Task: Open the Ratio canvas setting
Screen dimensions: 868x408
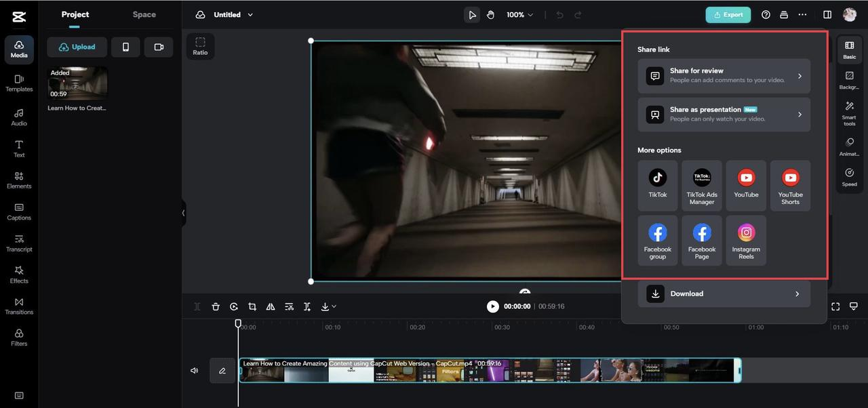Action: (200, 47)
